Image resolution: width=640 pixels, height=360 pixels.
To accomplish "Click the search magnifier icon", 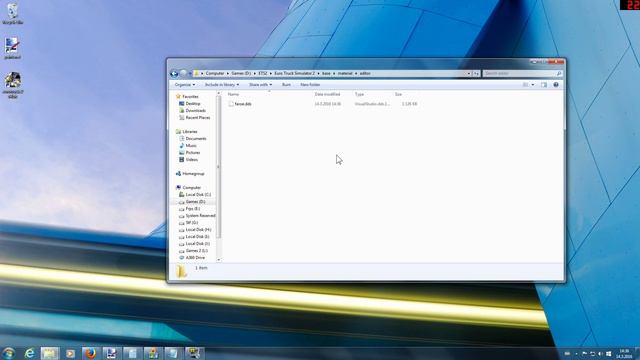I will 559,73.
